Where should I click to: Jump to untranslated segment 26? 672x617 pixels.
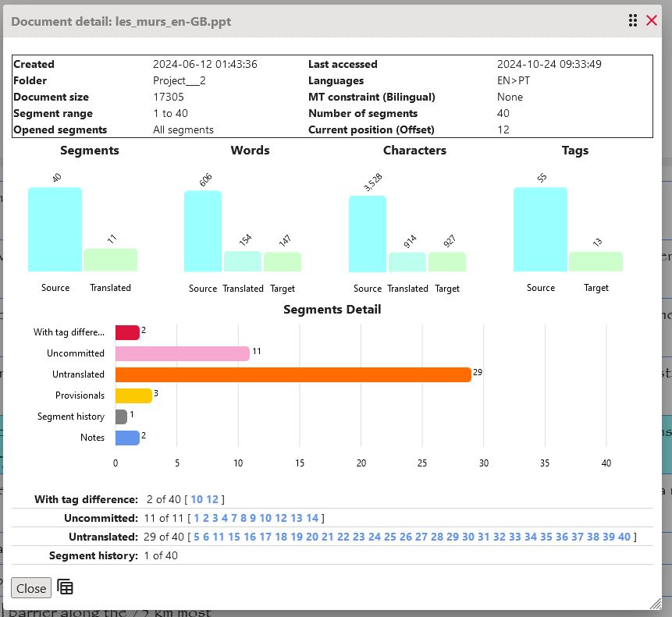click(x=406, y=537)
